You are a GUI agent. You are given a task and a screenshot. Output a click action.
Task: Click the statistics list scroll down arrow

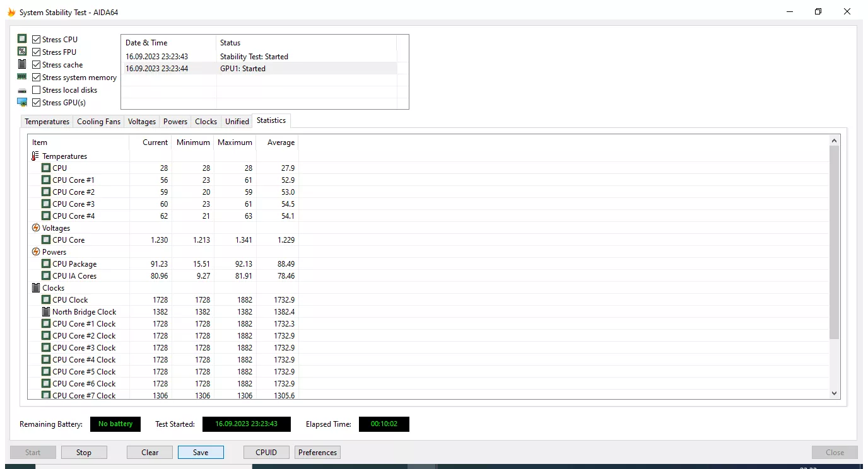coord(835,393)
